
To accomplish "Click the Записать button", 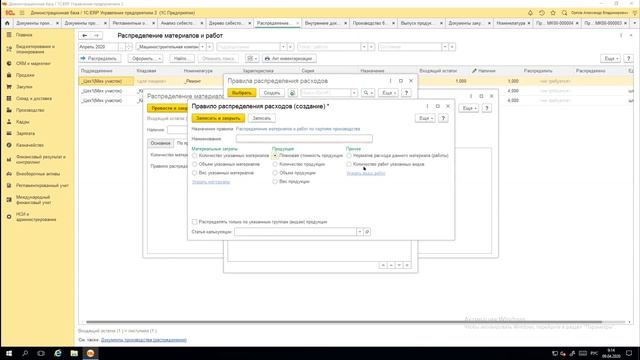I will click(262, 118).
